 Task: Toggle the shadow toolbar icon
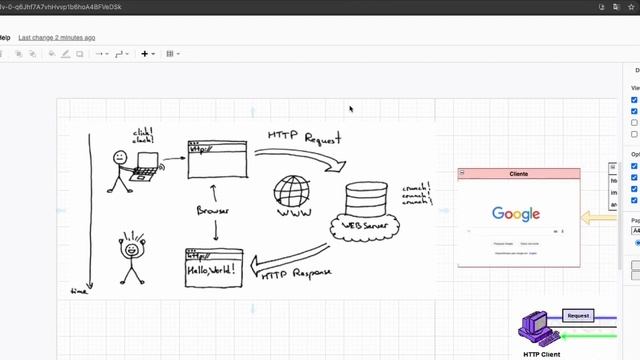click(x=80, y=54)
